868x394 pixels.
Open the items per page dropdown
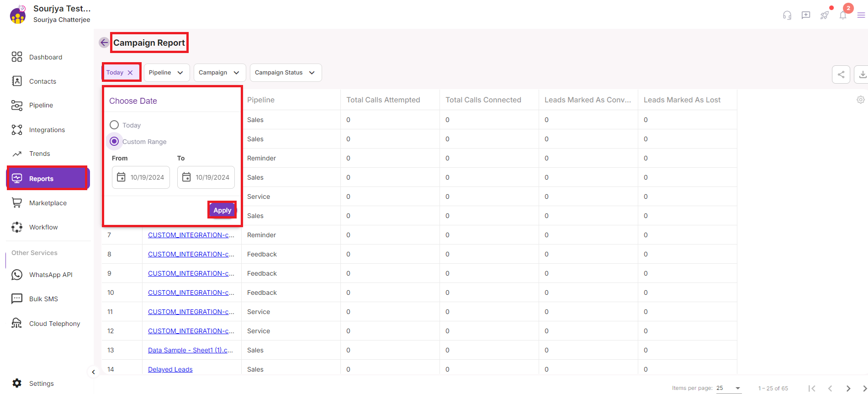click(x=728, y=388)
